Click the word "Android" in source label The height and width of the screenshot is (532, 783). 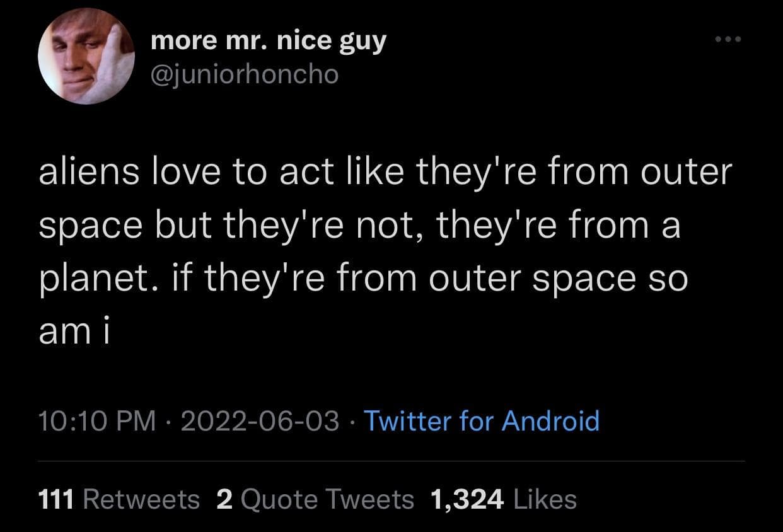coord(550,420)
